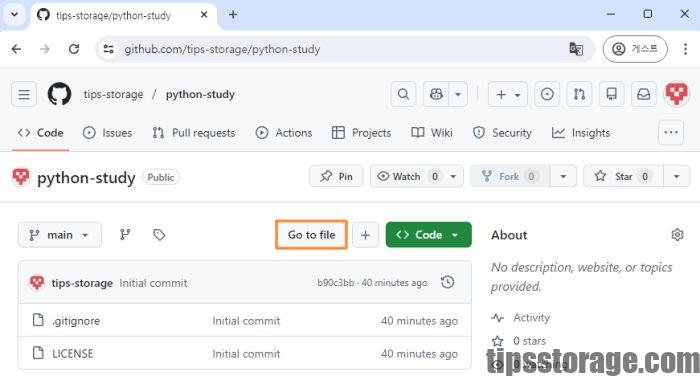The image size is (700, 376).
Task: Show more repository tabs via ellipsis
Action: click(x=671, y=133)
